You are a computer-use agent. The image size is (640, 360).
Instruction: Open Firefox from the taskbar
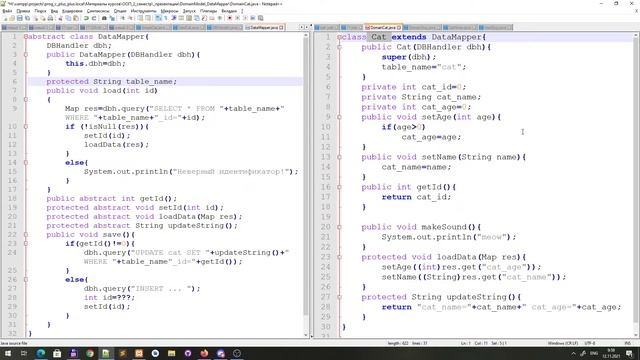click(x=204, y=353)
